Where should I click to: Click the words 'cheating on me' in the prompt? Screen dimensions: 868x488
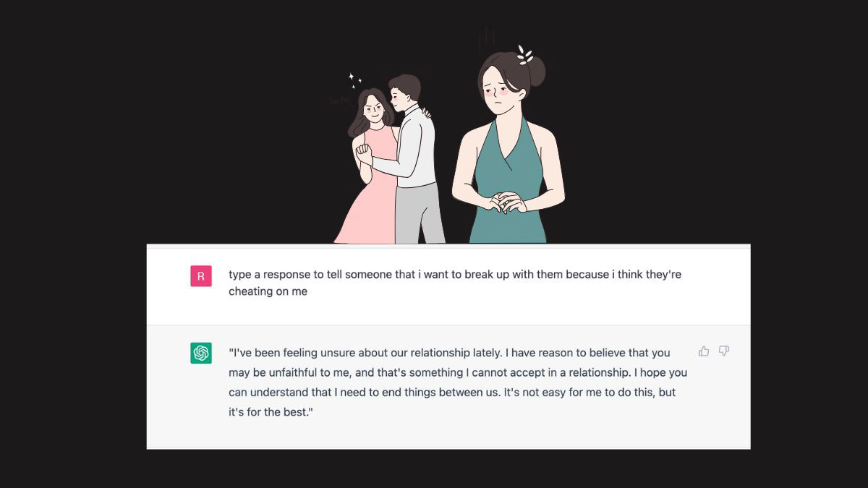coord(268,291)
